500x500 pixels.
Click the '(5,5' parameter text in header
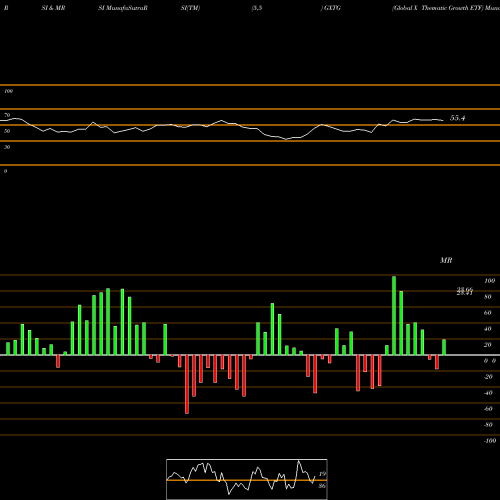(257, 8)
